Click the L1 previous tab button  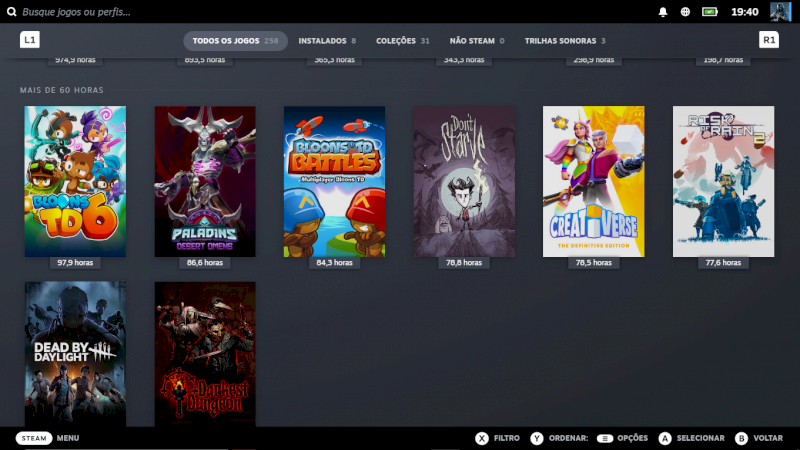pyautogui.click(x=30, y=40)
